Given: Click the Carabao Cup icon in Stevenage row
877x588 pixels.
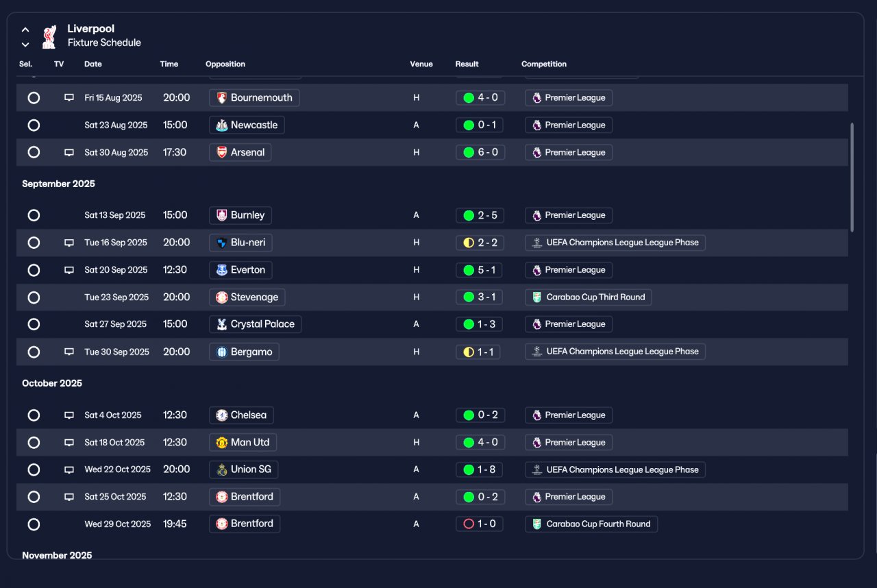Looking at the screenshot, I should [537, 297].
